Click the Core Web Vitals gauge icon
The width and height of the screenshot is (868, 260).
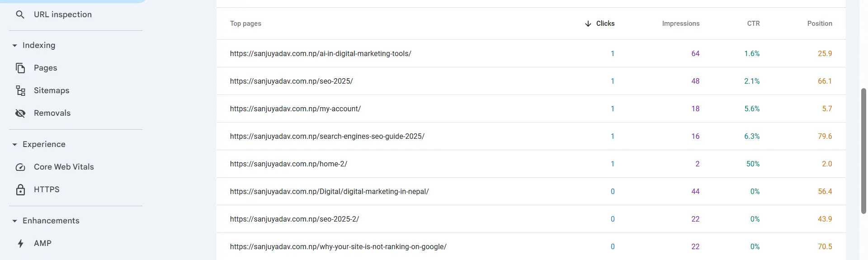tap(20, 167)
